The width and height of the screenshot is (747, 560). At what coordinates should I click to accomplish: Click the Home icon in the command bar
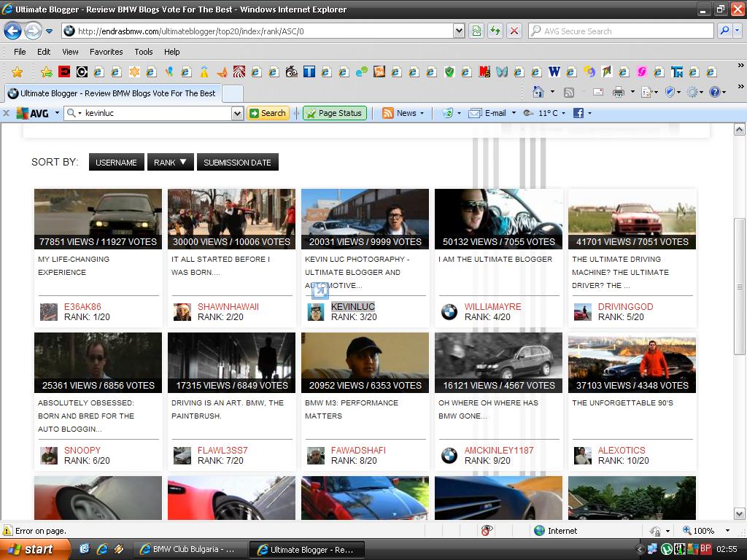point(538,92)
